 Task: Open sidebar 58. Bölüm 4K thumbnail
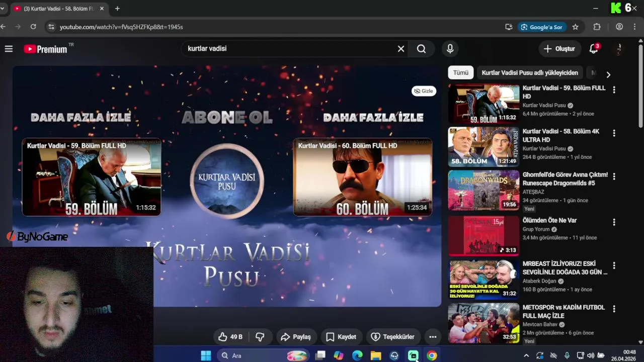tap(484, 147)
